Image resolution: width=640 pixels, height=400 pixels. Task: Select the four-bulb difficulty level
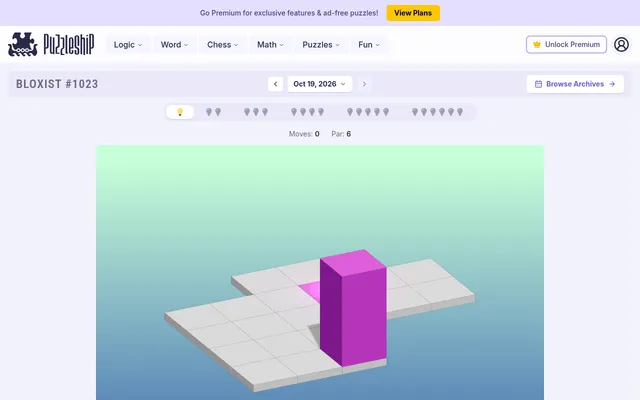pyautogui.click(x=307, y=112)
